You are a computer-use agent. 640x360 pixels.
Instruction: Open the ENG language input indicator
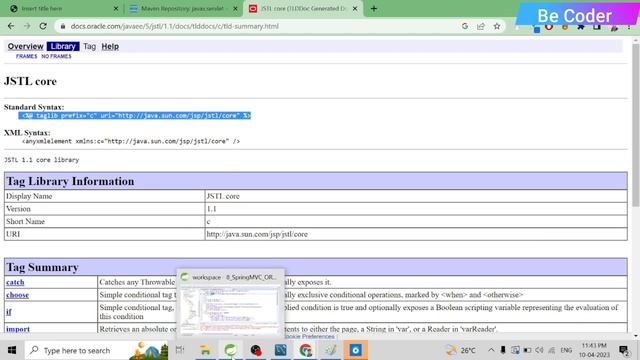pos(566,350)
